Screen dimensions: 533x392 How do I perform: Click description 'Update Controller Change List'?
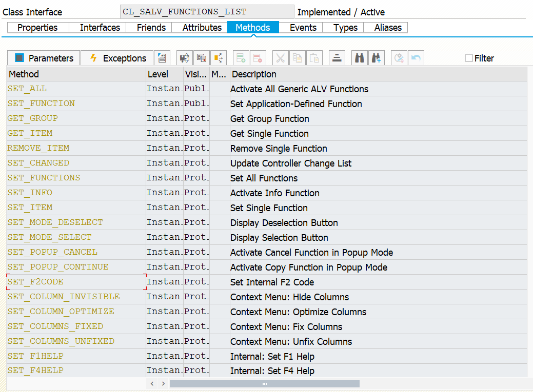(x=291, y=163)
